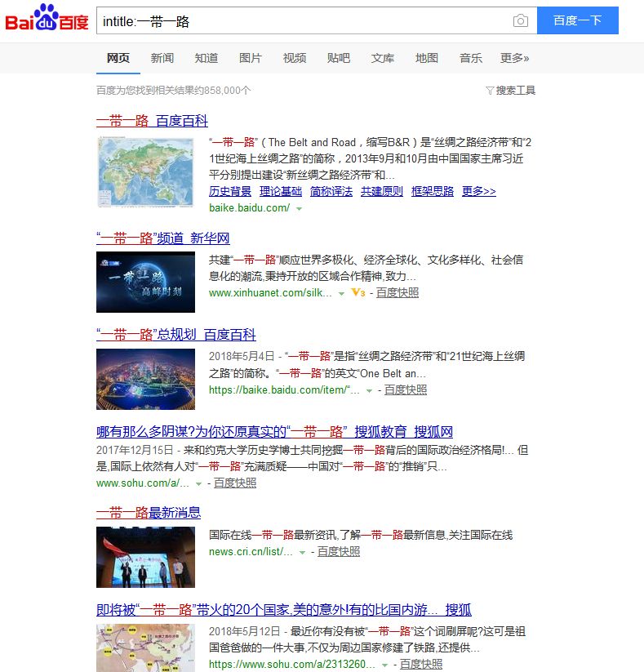Click the news.cri.cn/list/... URL

pyautogui.click(x=251, y=552)
